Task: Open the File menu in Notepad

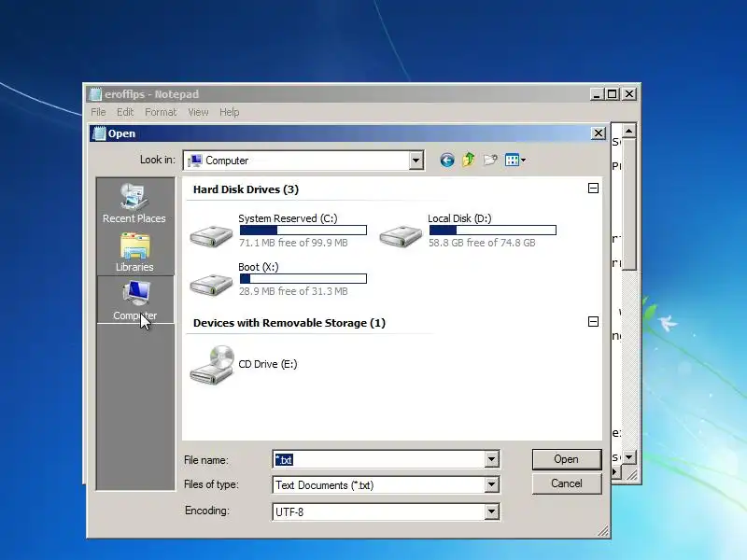Action: (x=98, y=112)
